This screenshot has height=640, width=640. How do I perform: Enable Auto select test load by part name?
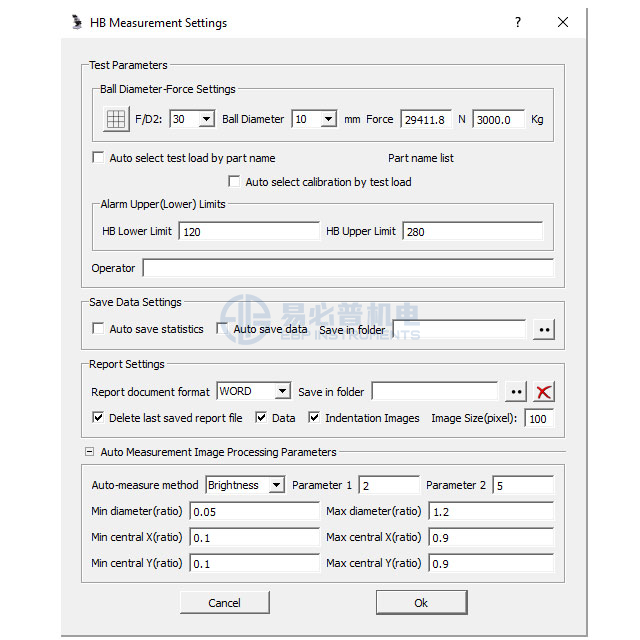(98, 158)
